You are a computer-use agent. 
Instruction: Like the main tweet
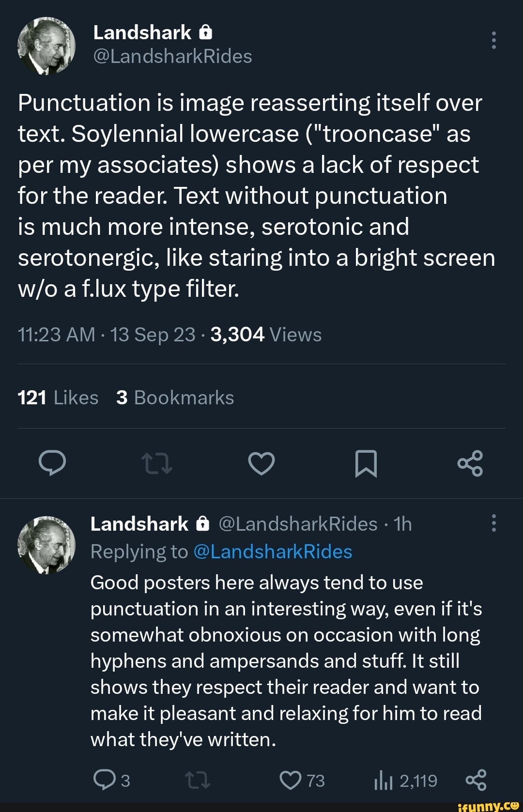[x=261, y=463]
